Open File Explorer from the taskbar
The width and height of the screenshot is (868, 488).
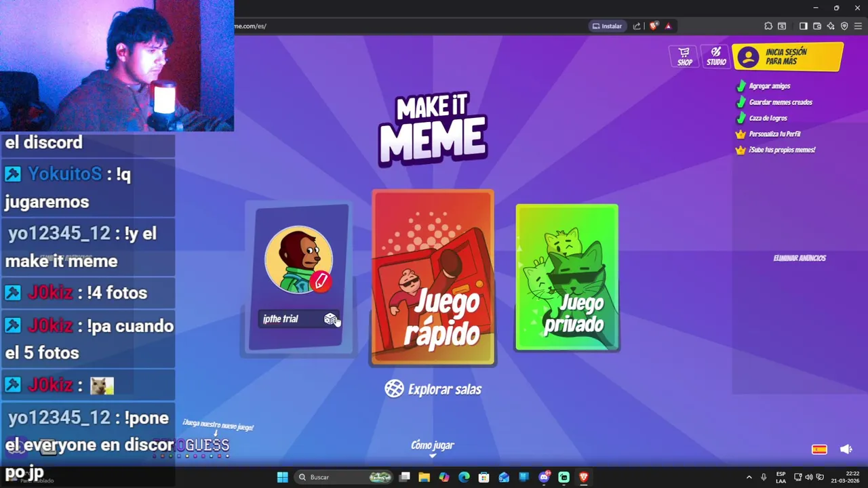coord(424,477)
